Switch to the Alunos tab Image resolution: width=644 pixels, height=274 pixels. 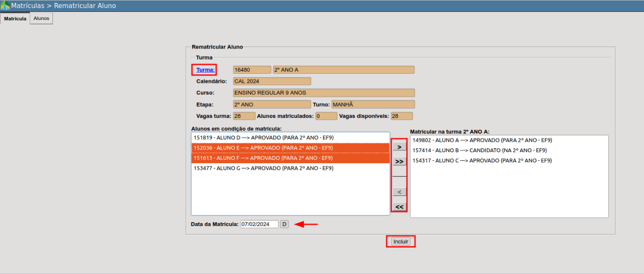pyautogui.click(x=41, y=18)
